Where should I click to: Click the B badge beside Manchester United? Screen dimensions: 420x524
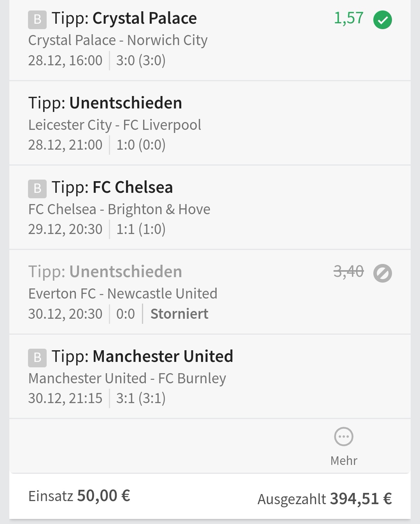click(x=37, y=358)
